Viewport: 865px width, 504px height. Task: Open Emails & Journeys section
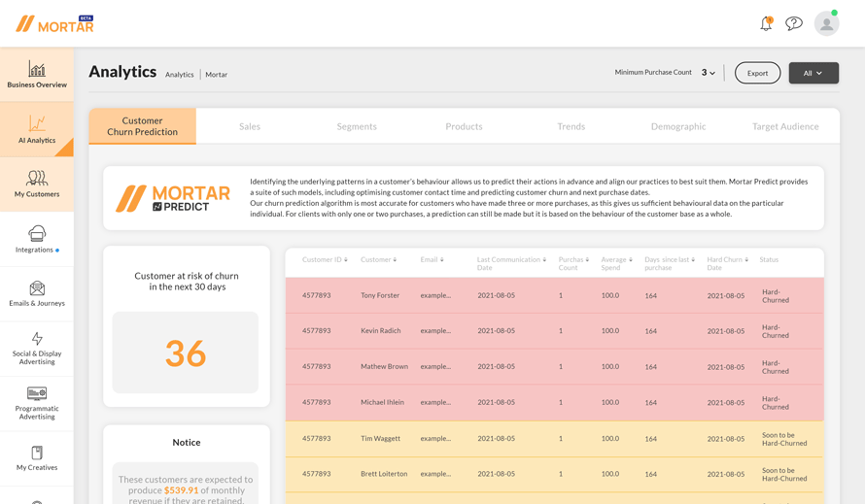point(36,294)
